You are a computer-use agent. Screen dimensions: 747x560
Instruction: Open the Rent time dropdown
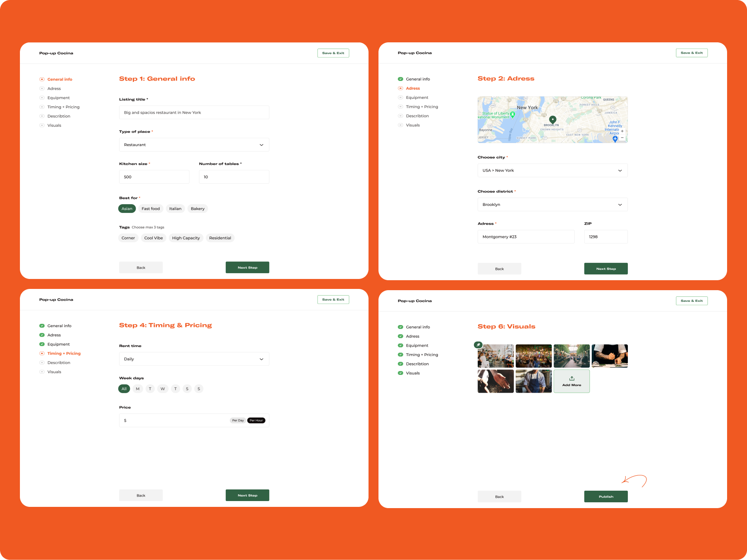tap(194, 359)
